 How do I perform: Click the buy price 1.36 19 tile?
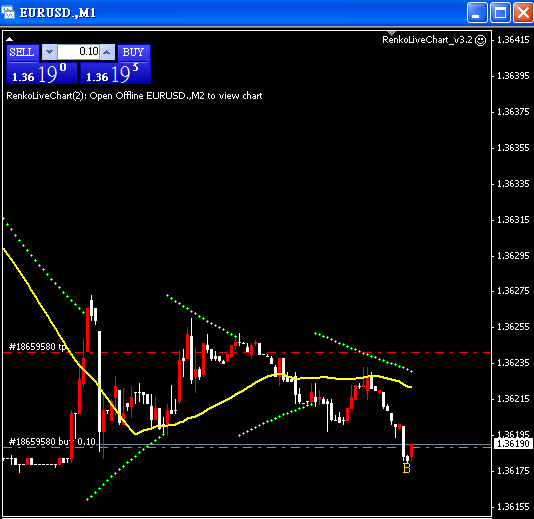pos(115,74)
